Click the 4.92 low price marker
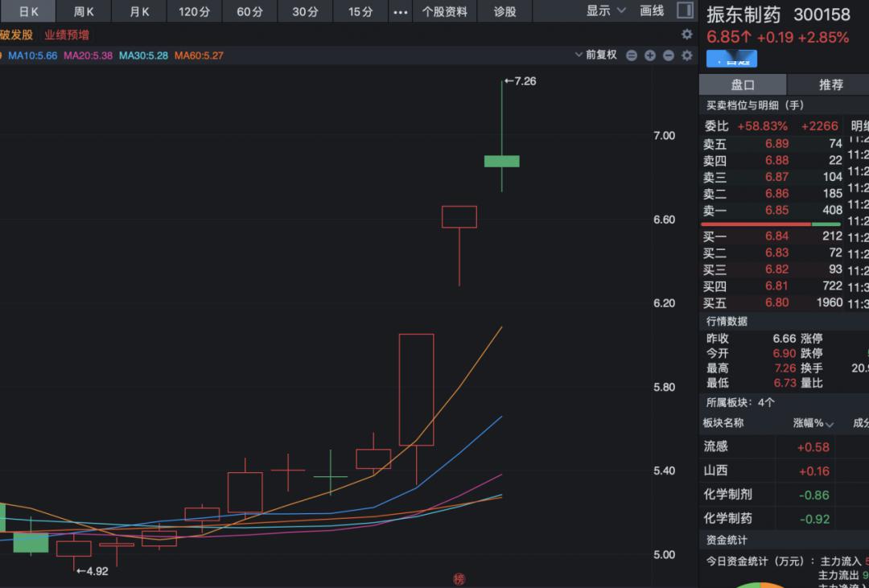 [x=92, y=571]
